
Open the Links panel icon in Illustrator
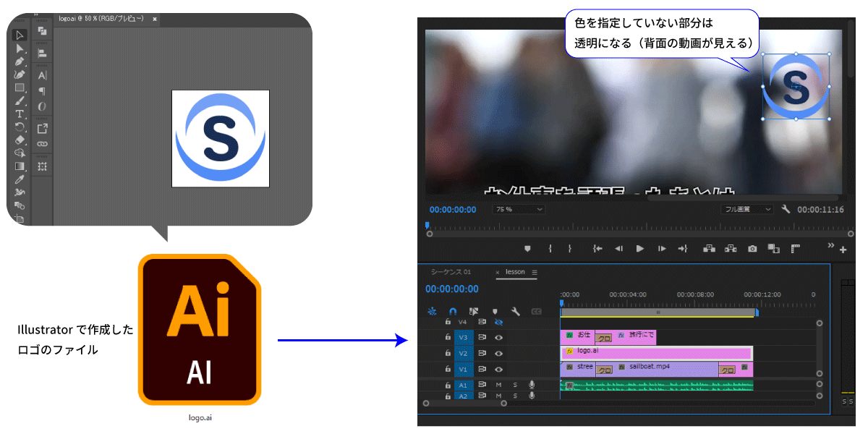tap(42, 145)
